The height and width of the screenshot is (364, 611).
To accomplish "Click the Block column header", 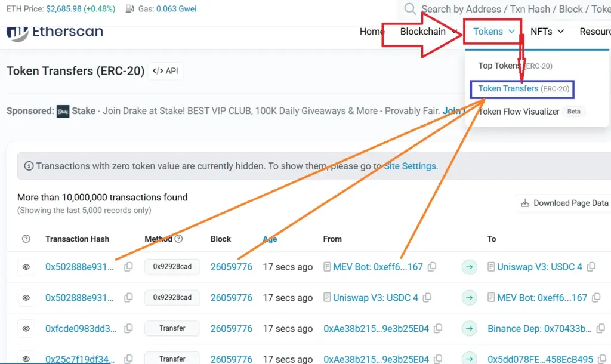I will click(221, 239).
